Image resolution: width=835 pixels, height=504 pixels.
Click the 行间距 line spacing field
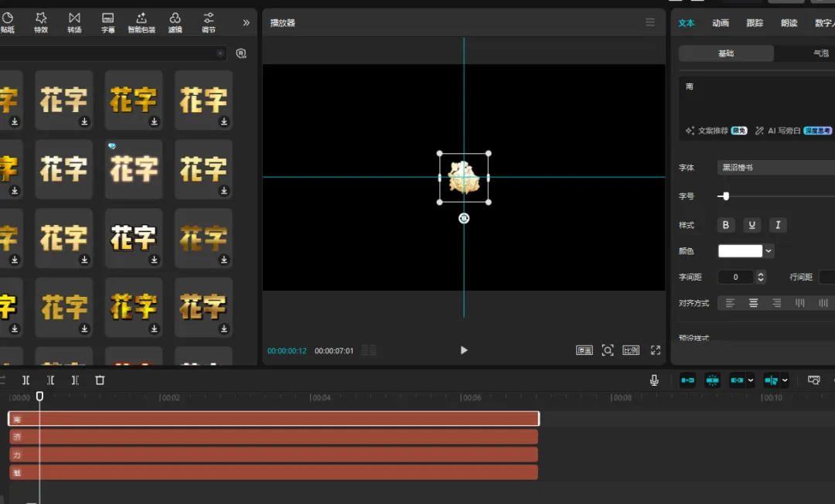(x=826, y=277)
